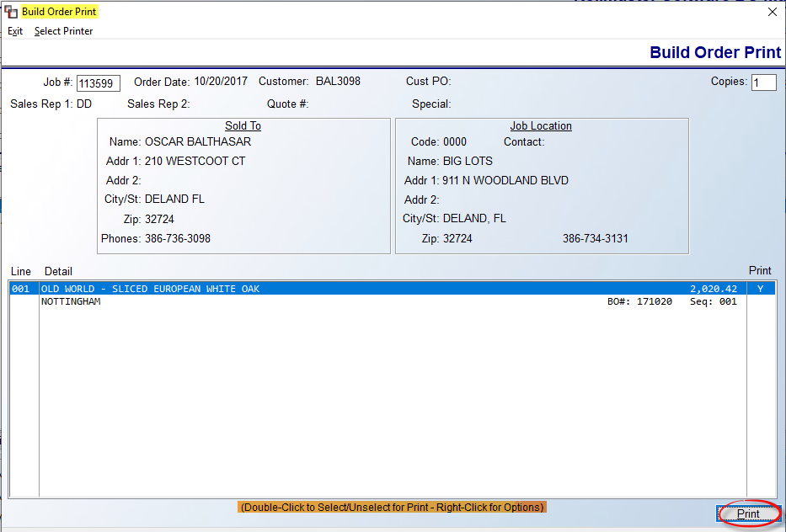Click the Copies input field
786x532 pixels.
(763, 82)
